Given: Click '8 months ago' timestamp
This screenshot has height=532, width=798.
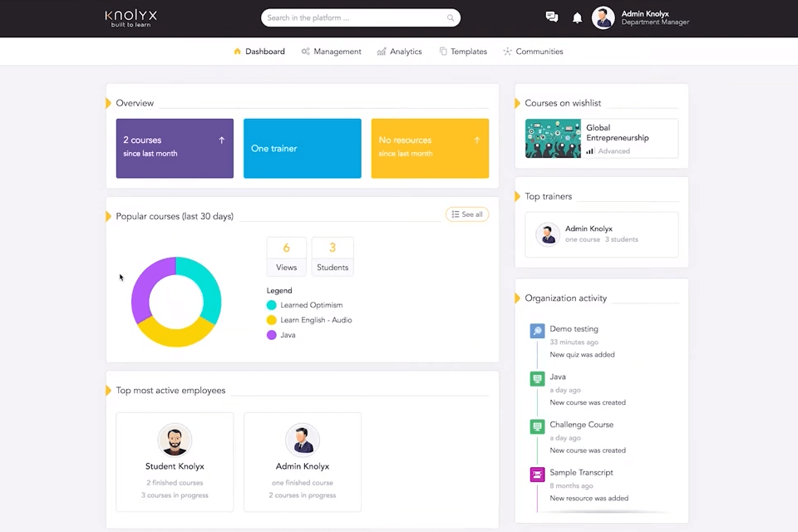Looking at the screenshot, I should [571, 485].
